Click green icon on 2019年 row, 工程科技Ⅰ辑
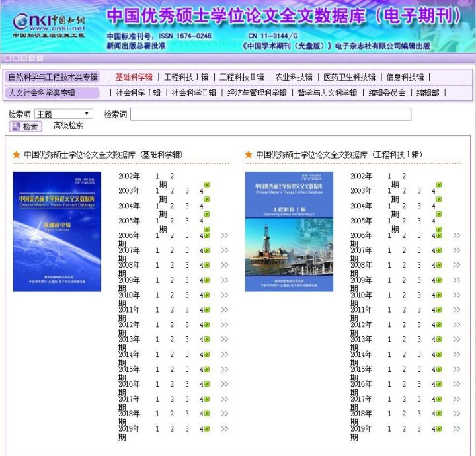This screenshot has width=476, height=456. pyautogui.click(x=439, y=429)
